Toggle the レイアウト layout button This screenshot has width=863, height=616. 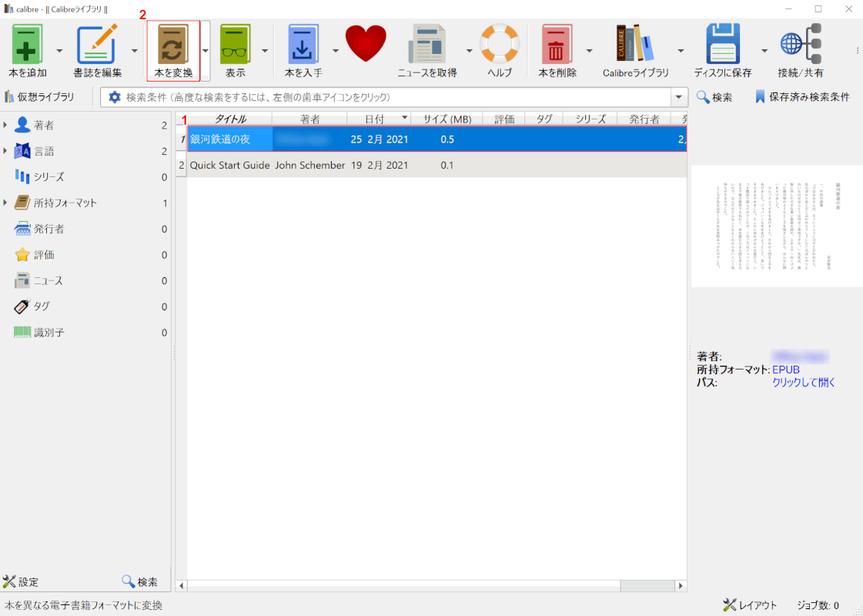point(750,605)
